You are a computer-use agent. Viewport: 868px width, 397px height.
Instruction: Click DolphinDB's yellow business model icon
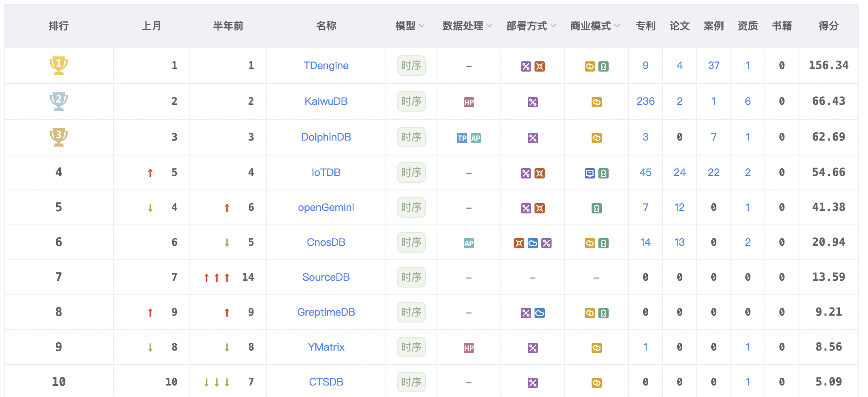pos(597,138)
